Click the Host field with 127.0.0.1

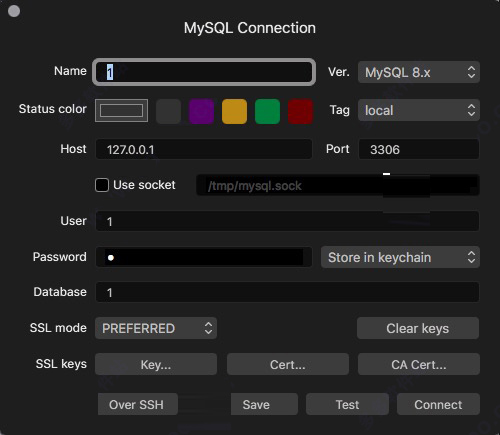[204, 149]
